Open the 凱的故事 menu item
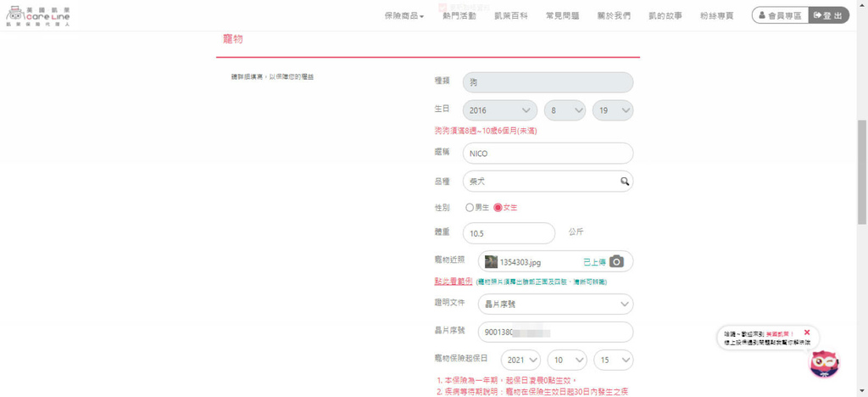Viewport: 868px width, 397px height. pyautogui.click(x=665, y=16)
